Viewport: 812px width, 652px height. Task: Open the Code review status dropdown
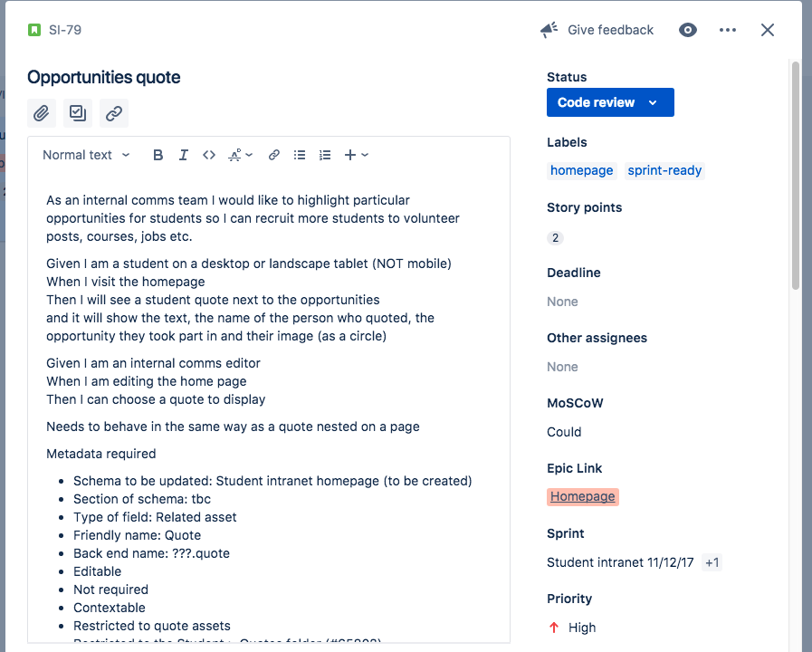609,102
